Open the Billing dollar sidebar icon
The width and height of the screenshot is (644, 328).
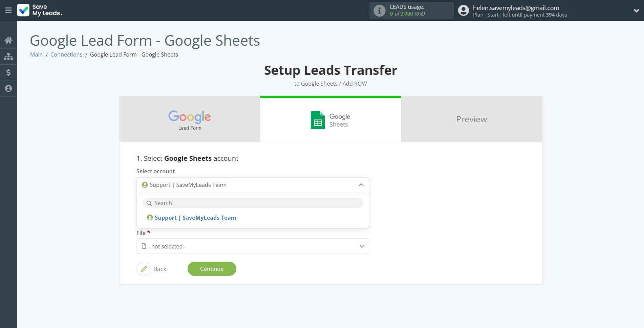tap(8, 72)
